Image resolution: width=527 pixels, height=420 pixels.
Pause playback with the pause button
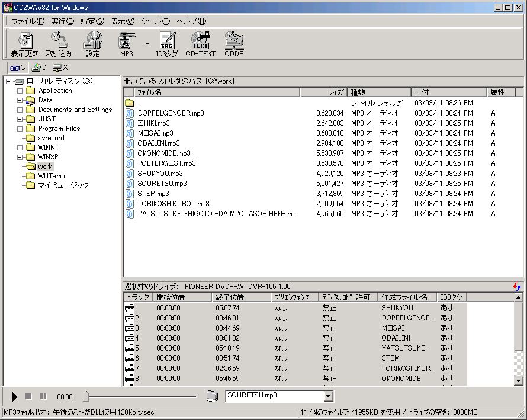pos(43,397)
